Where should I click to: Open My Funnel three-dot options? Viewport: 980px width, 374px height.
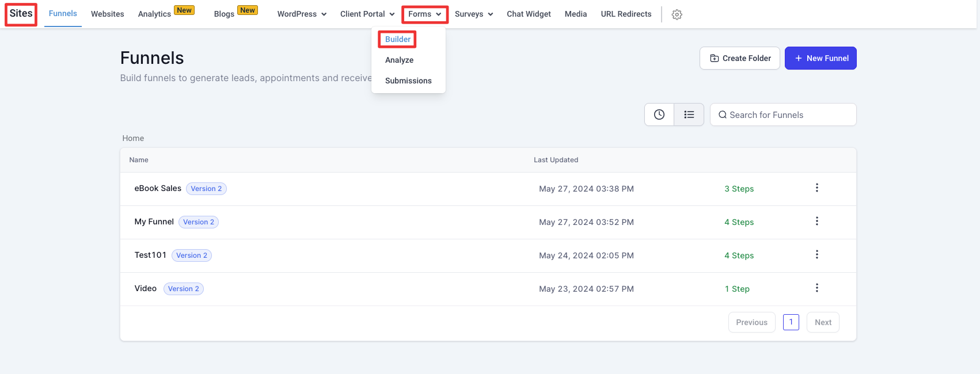[816, 222]
